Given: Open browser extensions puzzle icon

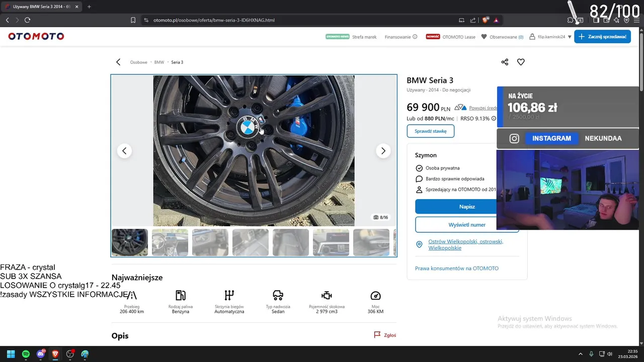Looking at the screenshot, I should coord(570,20).
